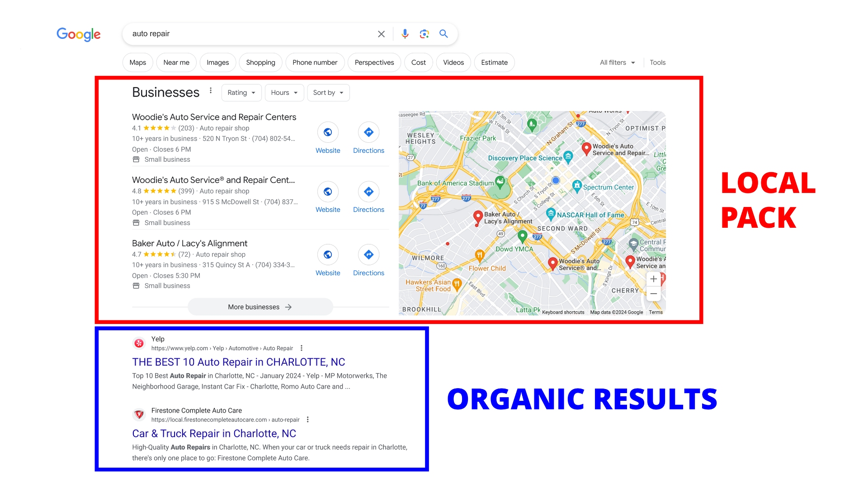Open Car & Truck Repair in Charlotte link
The width and height of the screenshot is (868, 488).
pos(214,433)
